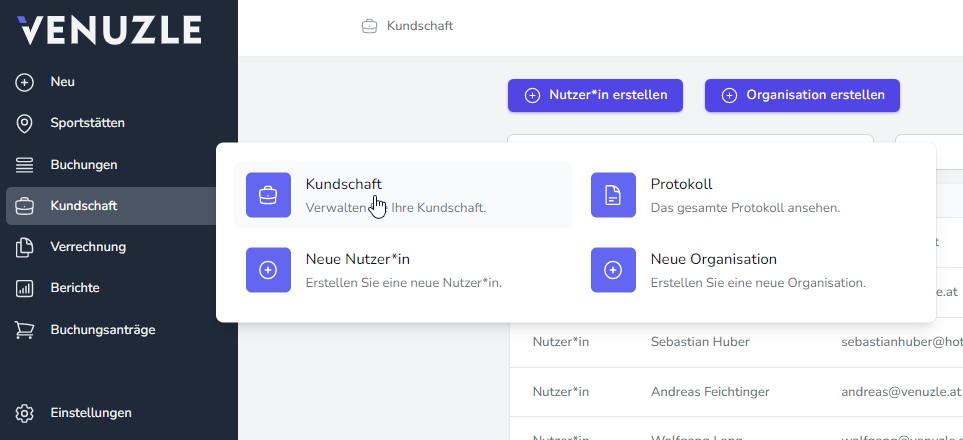The width and height of the screenshot is (963, 440).
Task: Click the Sportstätten location pin icon
Action: click(x=25, y=123)
